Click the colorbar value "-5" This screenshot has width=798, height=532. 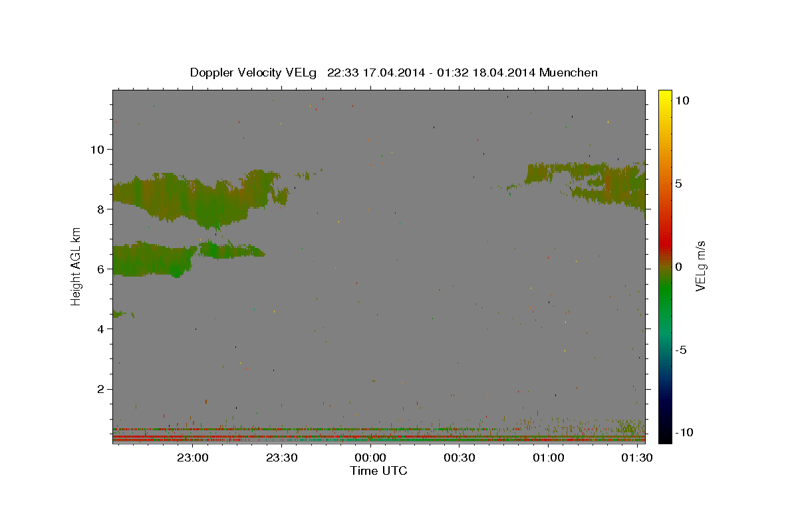pyautogui.click(x=682, y=350)
